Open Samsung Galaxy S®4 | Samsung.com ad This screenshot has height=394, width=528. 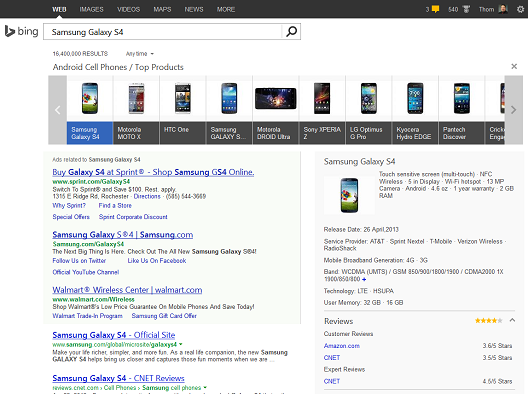pyautogui.click(x=123, y=235)
